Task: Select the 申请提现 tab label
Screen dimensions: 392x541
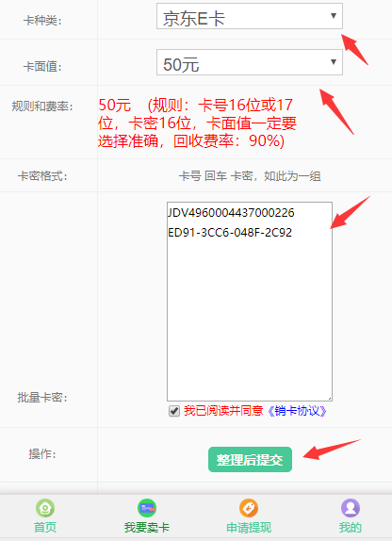Action: pos(249,527)
